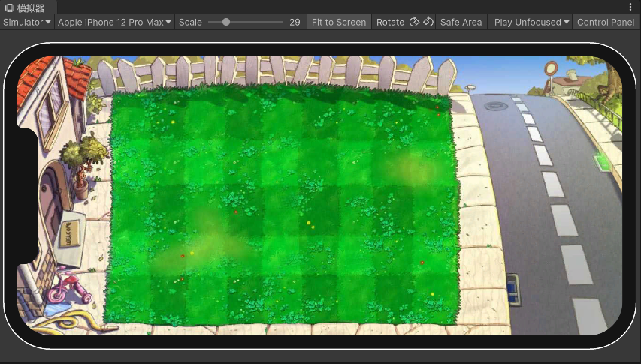This screenshot has height=364, width=641.
Task: Open the Control Panel
Action: click(x=606, y=22)
